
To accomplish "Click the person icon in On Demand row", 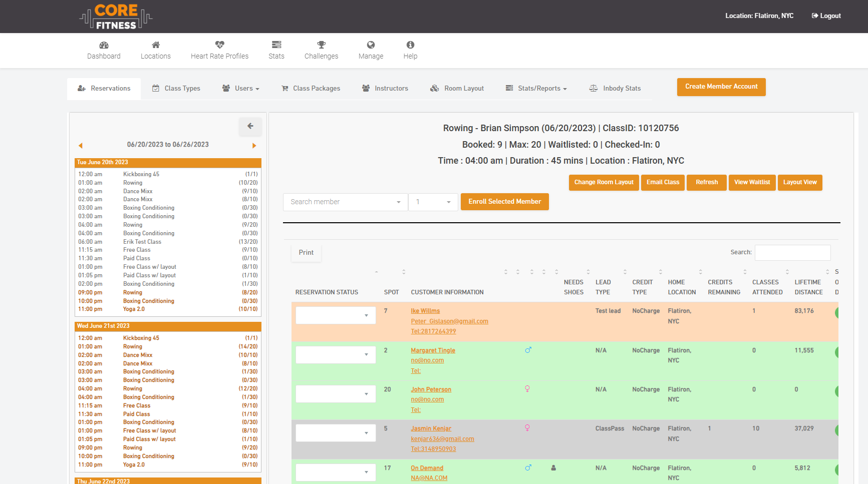I will pos(553,468).
